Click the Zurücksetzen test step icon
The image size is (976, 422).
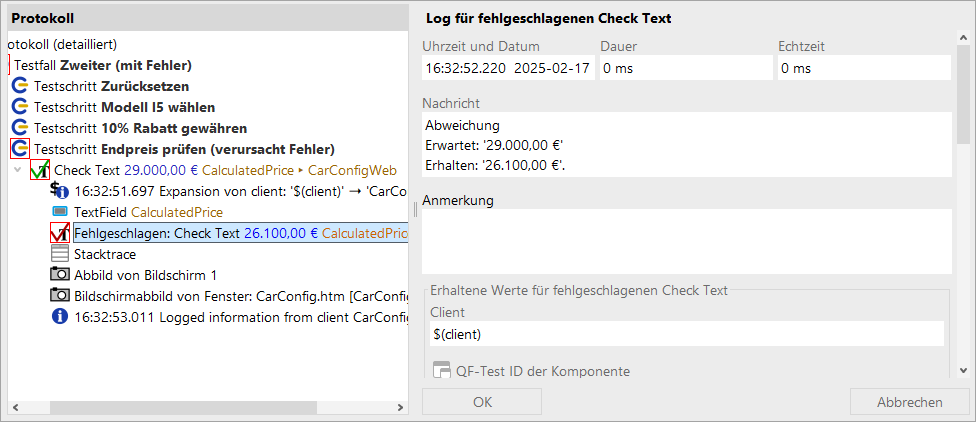point(20,86)
